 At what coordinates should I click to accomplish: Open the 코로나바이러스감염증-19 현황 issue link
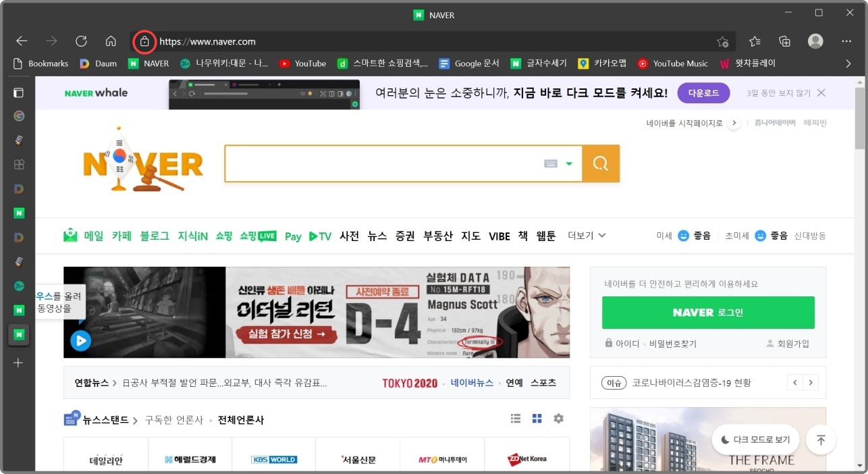coord(691,383)
